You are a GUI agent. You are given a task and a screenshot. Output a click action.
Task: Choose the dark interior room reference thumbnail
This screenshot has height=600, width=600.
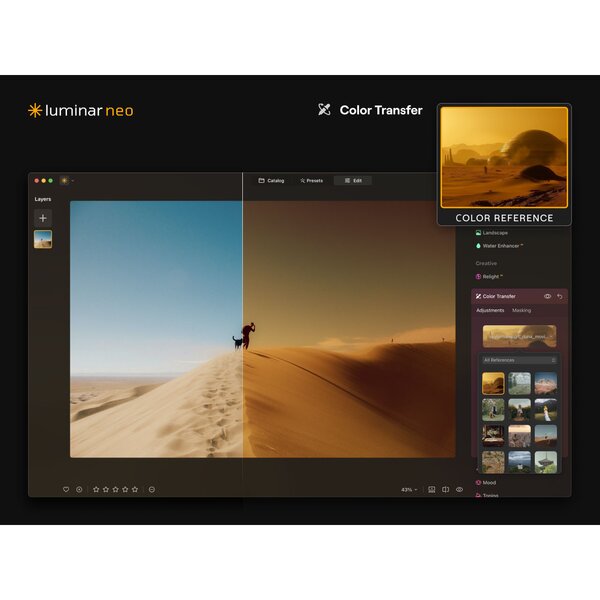click(x=493, y=436)
